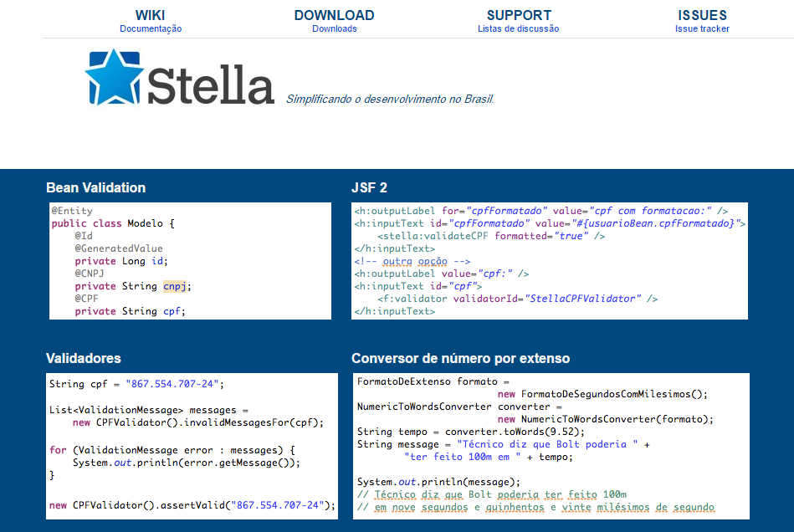
Task: Open the ISSUES menu item
Action: (702, 15)
